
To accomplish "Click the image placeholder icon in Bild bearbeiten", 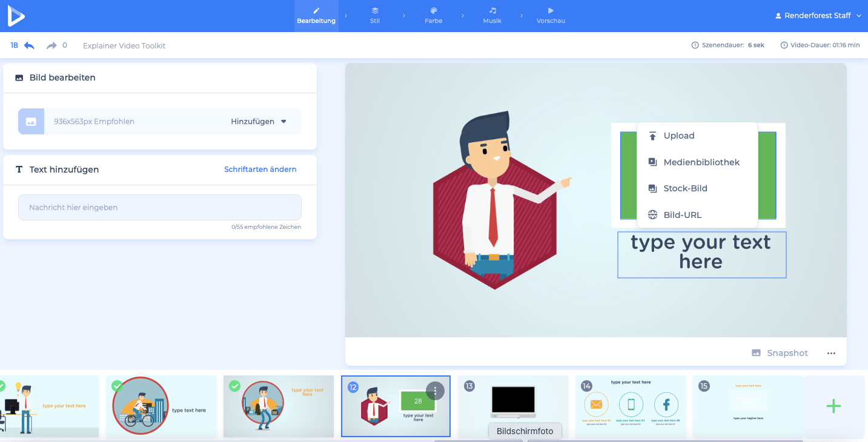I will point(31,122).
